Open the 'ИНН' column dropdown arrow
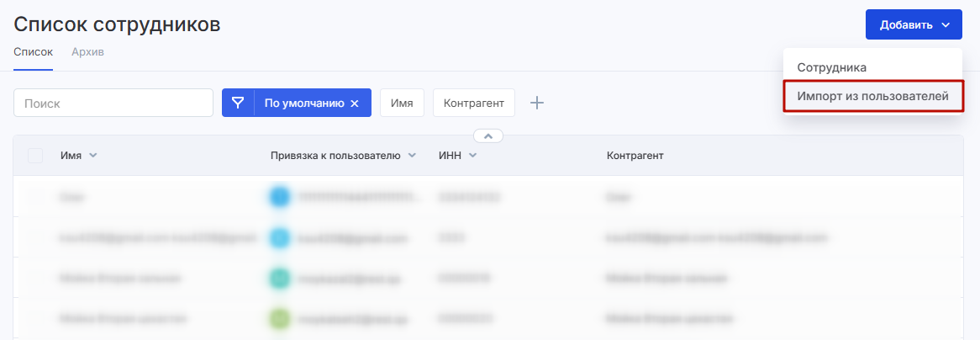 point(473,156)
